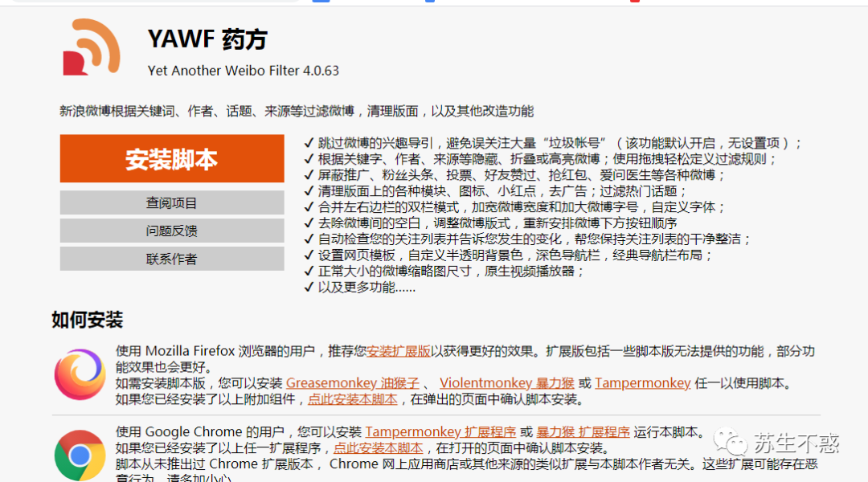Open the 暴力猴 扩展程序 link
Screen dimensions: 868x482
tap(583, 431)
